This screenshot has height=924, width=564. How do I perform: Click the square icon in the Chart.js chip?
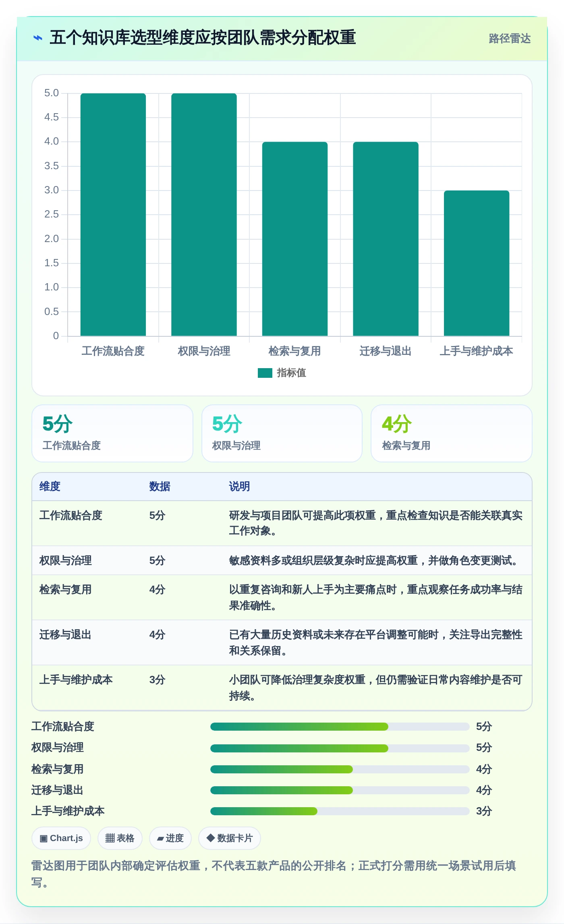[44, 839]
